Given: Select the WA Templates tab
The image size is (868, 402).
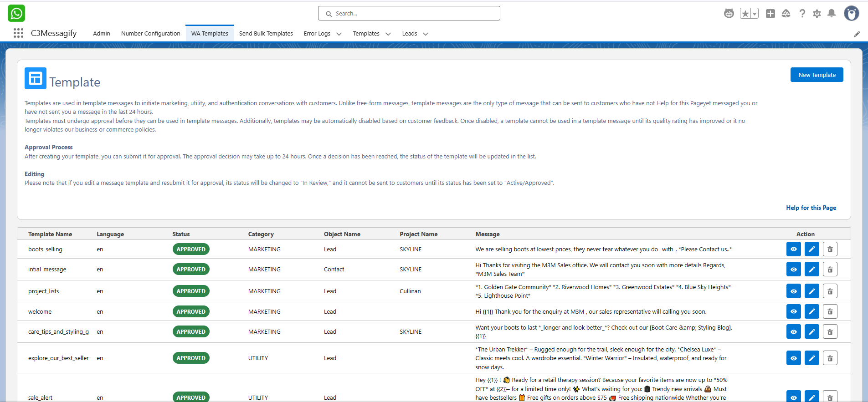Looking at the screenshot, I should 210,33.
